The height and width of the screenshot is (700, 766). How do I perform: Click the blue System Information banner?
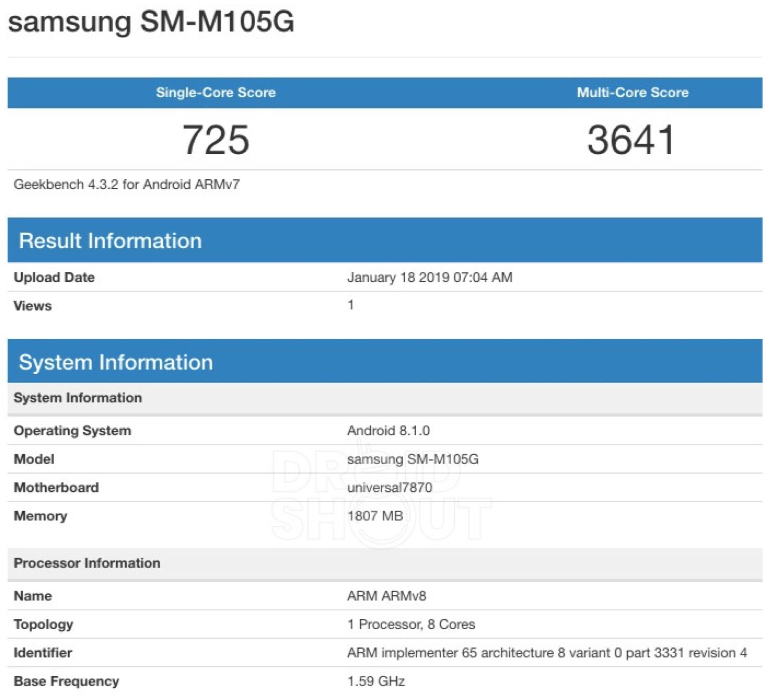point(116,362)
